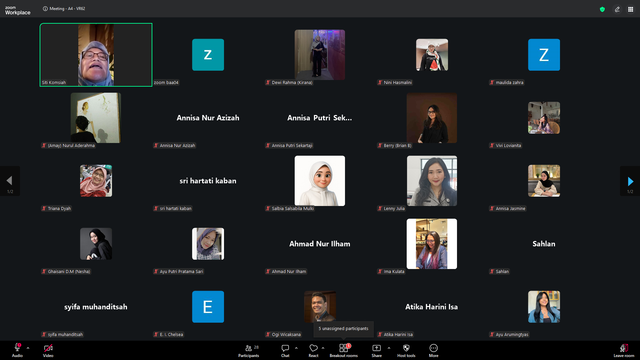Select Ahmad Nur Ilham participant tile
The height and width of the screenshot is (360, 640).
pos(320,244)
